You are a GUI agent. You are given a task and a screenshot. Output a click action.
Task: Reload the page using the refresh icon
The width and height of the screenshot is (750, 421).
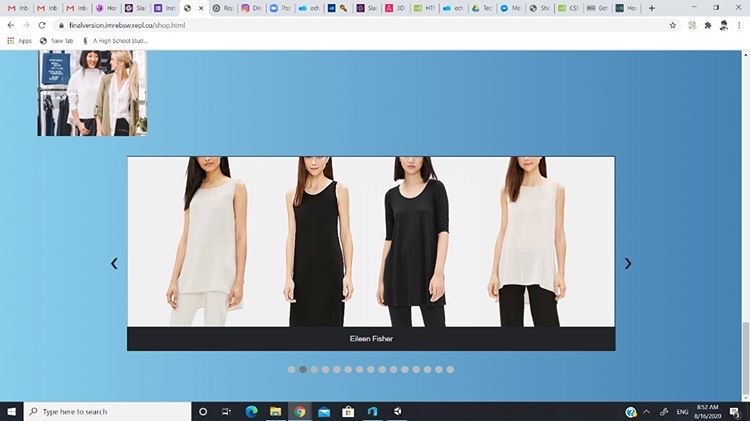[x=42, y=25]
